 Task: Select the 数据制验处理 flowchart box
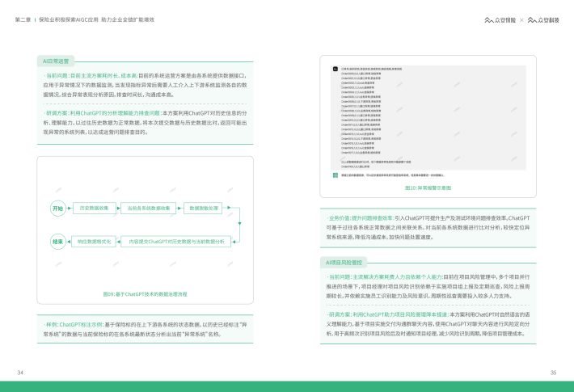[x=204, y=208]
